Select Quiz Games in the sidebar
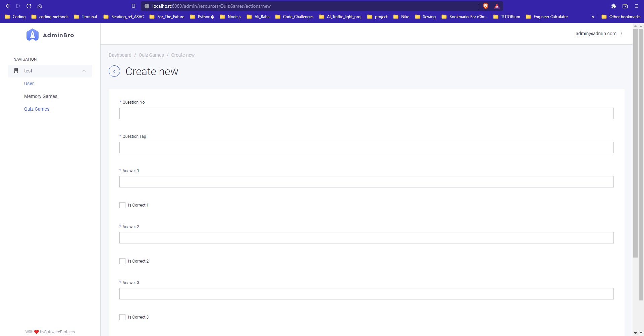644x336 pixels. pos(37,109)
